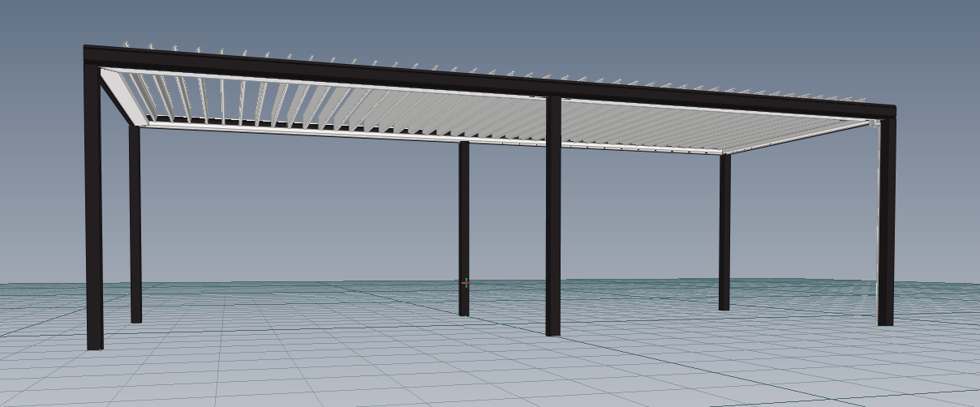Click the red-green origin axis marker

(x=466, y=283)
